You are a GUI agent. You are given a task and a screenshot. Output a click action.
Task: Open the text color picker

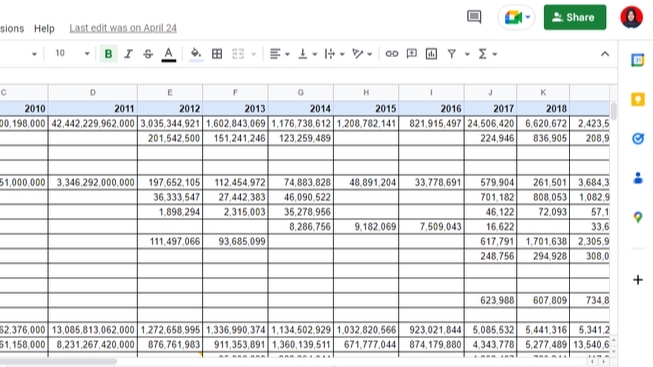pos(168,54)
